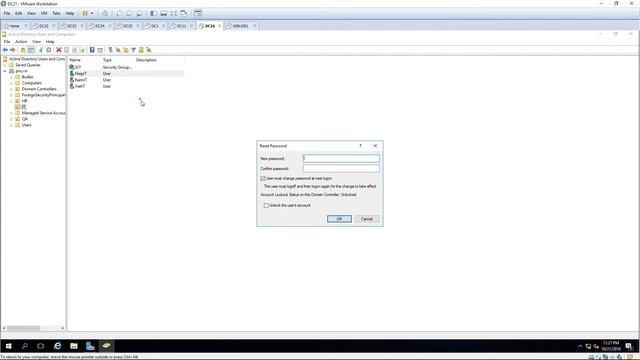Expand the Saved Queries tree node

click(x=5, y=65)
